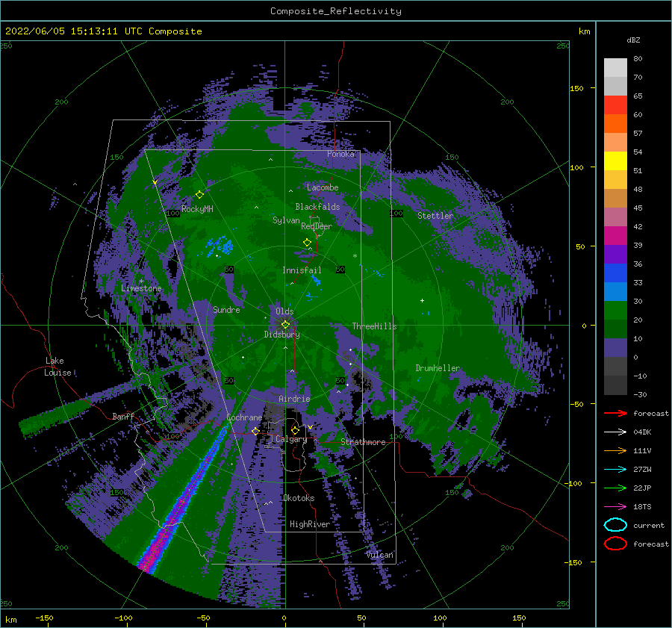Select the red 60–65 dBZ swatch
672x628 pixels.
tap(615, 105)
